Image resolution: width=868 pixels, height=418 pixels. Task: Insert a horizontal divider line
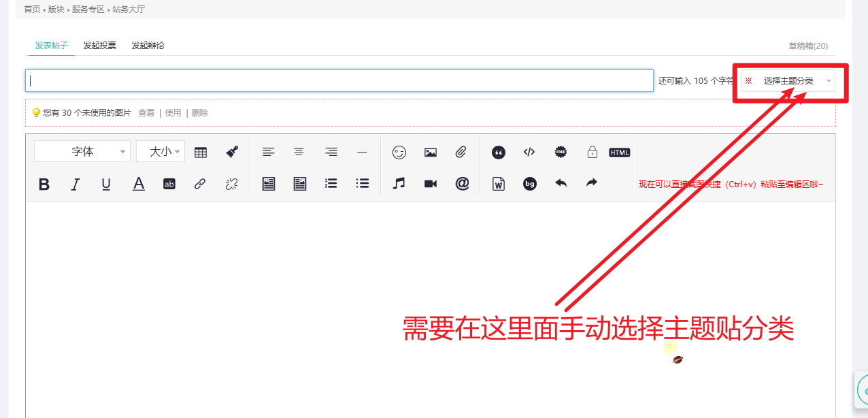coord(362,152)
